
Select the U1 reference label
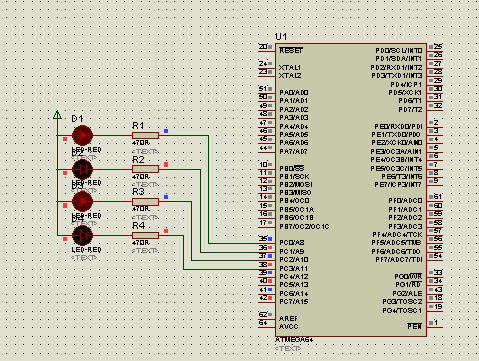click(281, 36)
